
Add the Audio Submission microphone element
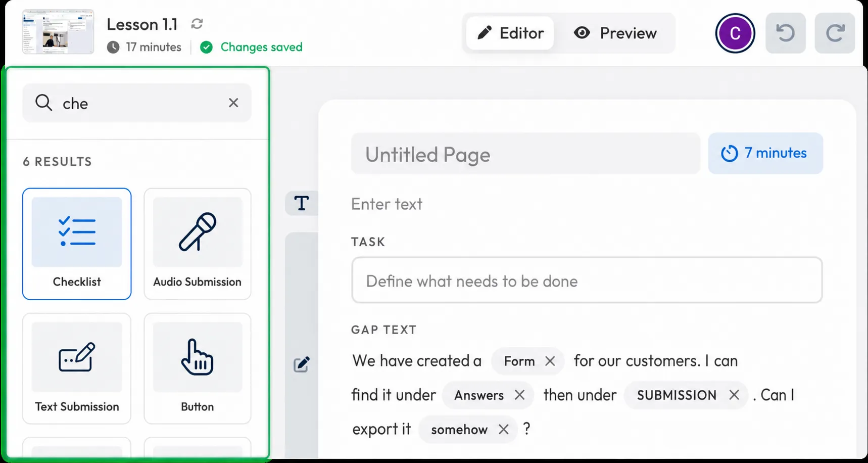point(198,244)
